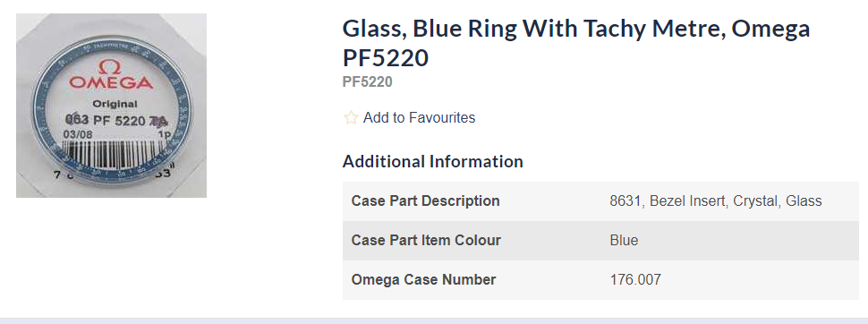868x324 pixels.
Task: Click the Additional Information heading
Action: (432, 162)
